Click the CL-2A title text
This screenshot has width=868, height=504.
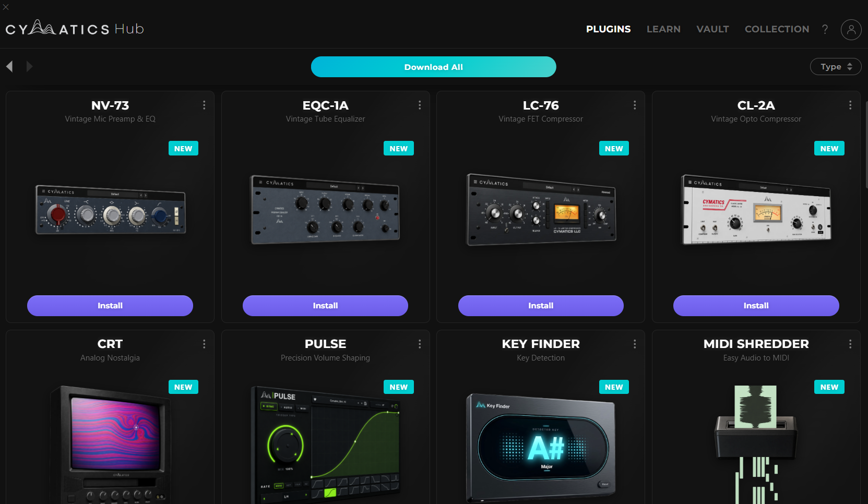point(756,105)
